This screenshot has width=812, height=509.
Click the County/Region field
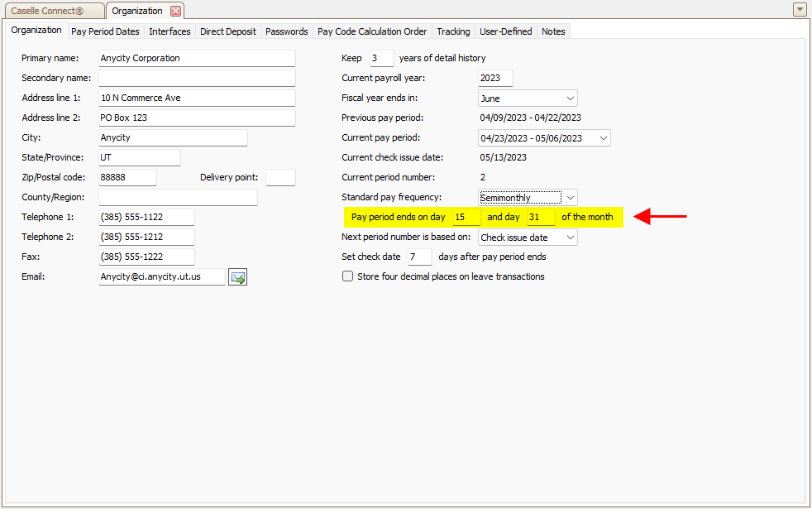point(178,198)
